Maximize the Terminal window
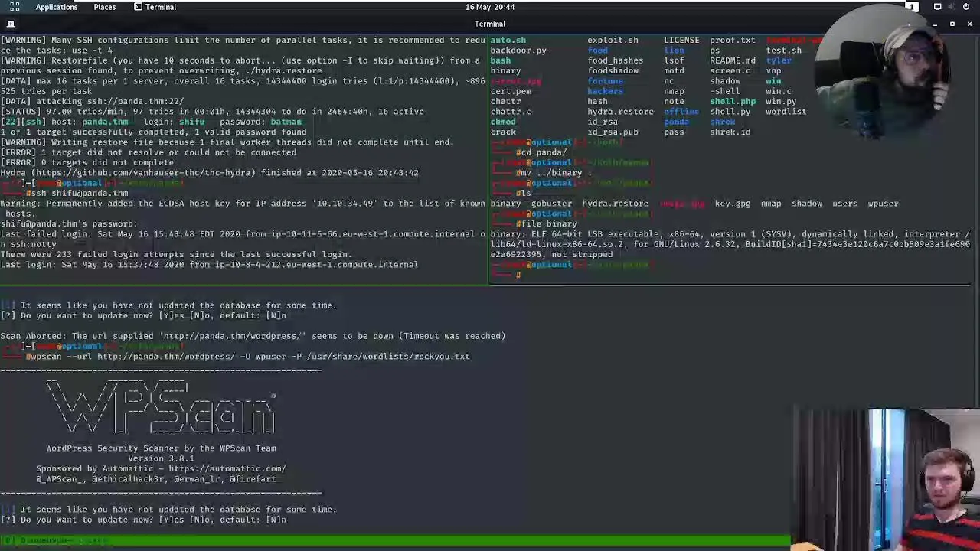 952,24
